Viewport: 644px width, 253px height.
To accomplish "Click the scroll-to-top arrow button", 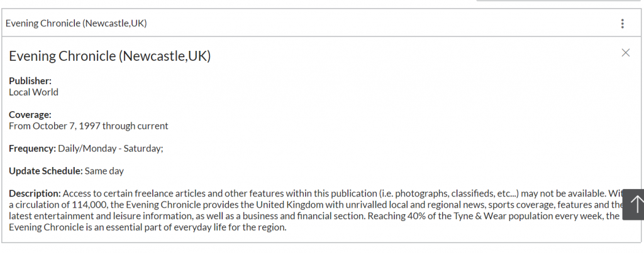I will [635, 204].
